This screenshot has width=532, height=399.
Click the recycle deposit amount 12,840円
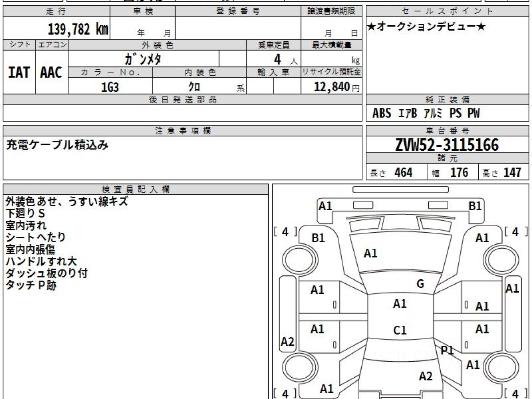(x=336, y=87)
